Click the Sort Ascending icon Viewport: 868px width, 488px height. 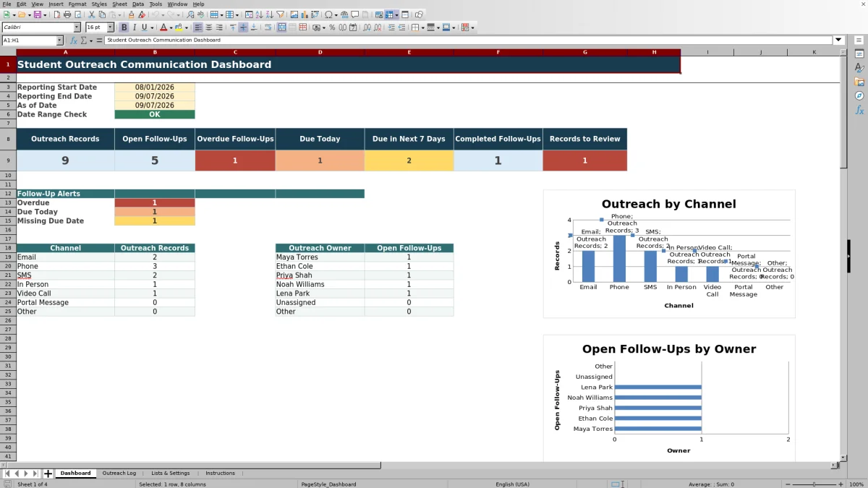(x=259, y=14)
